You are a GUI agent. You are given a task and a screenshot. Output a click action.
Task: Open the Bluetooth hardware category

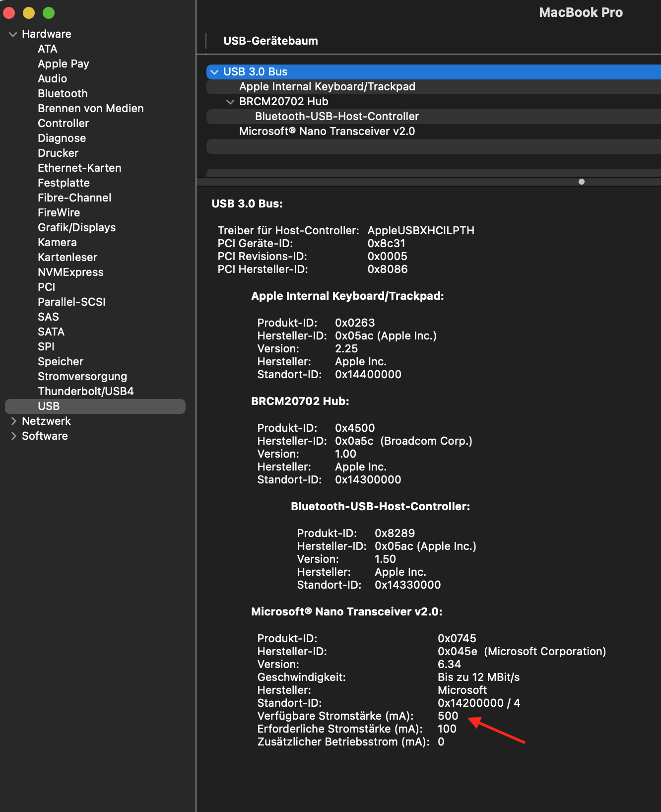pyautogui.click(x=63, y=94)
